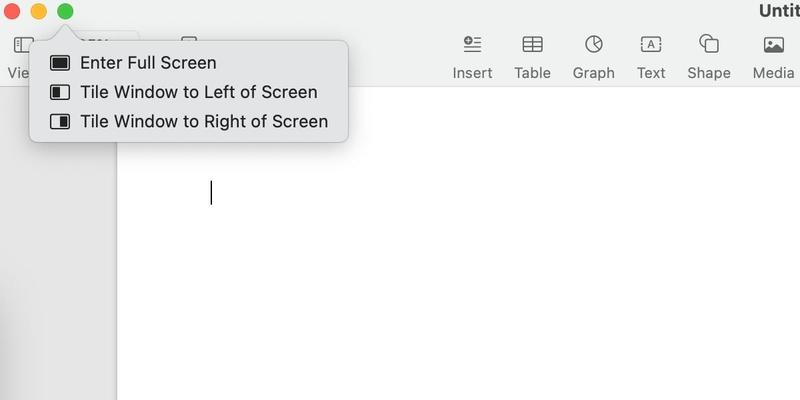Click the full-screen rectangle icon in popup
The image size is (800, 400).
click(x=60, y=63)
